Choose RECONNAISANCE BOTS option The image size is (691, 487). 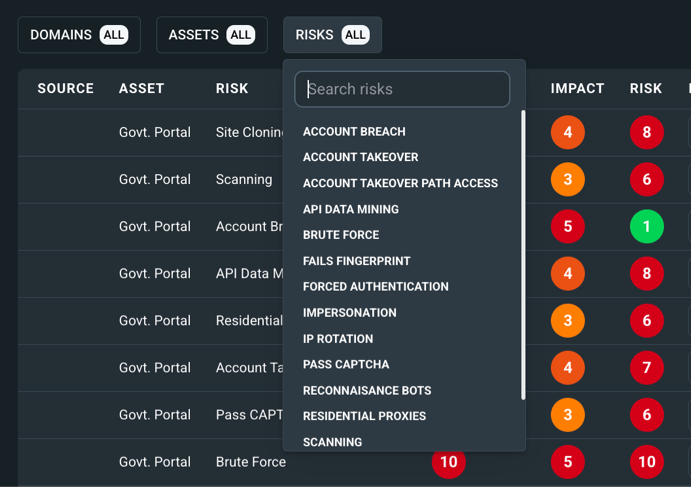tap(367, 390)
